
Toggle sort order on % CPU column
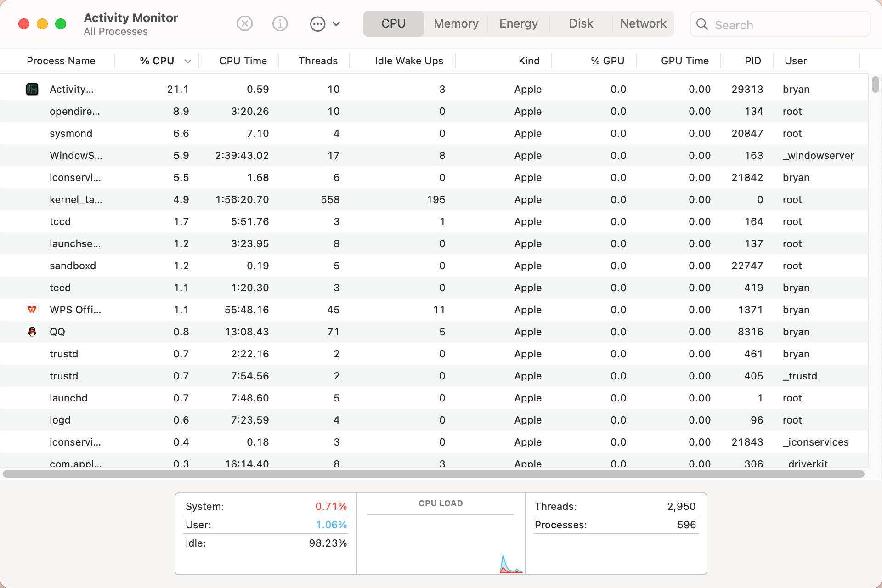tap(157, 61)
